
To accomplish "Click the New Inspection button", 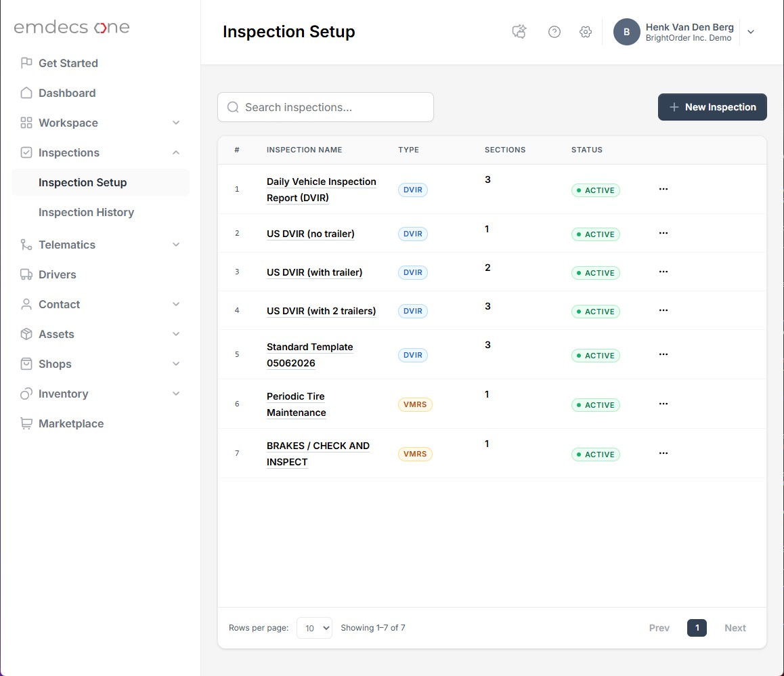I will click(712, 107).
